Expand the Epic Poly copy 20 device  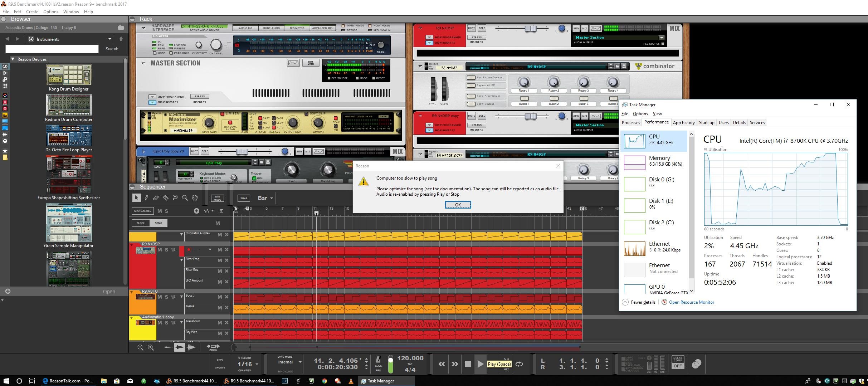point(143,151)
